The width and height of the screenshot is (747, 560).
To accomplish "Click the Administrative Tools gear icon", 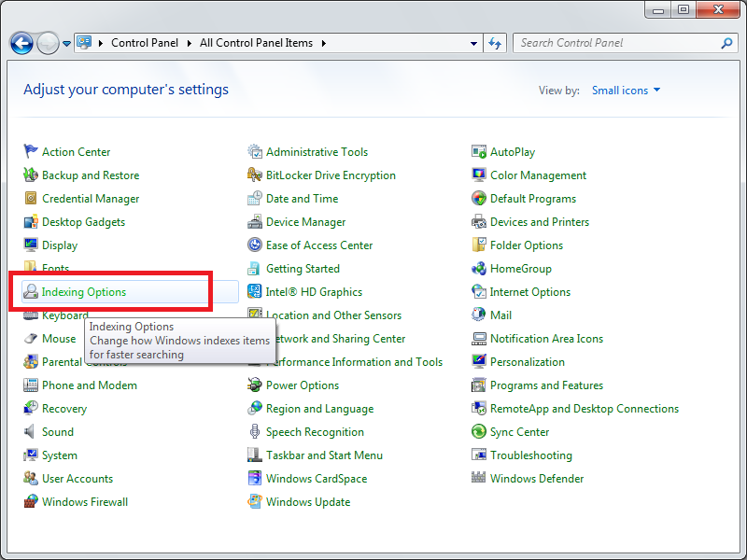I will click(x=255, y=151).
